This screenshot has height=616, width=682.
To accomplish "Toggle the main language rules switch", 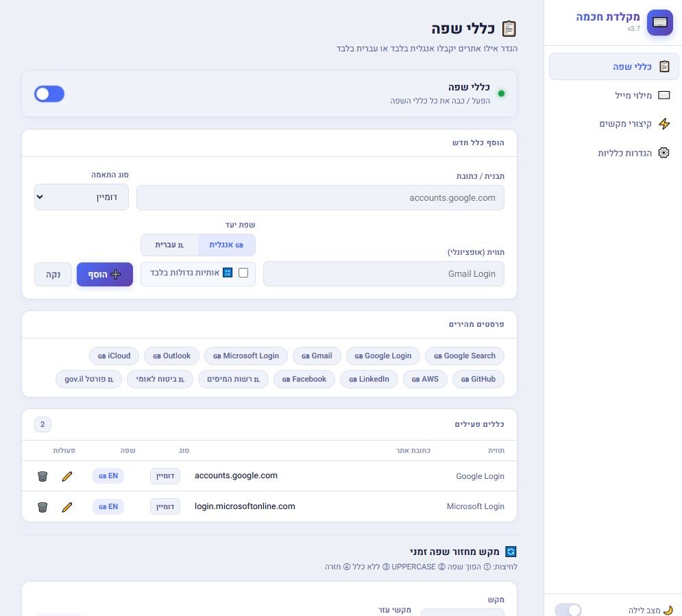I will pos(49,94).
